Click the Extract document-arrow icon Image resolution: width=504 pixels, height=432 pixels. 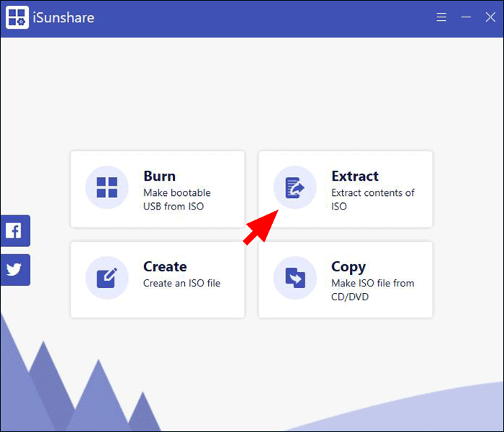tap(294, 187)
